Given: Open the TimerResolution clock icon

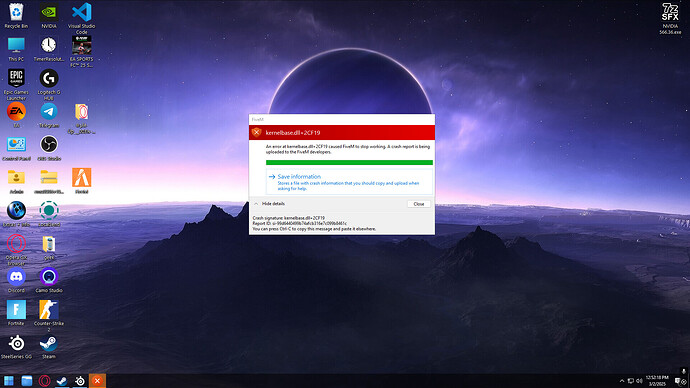Looking at the screenshot, I should (49, 49).
